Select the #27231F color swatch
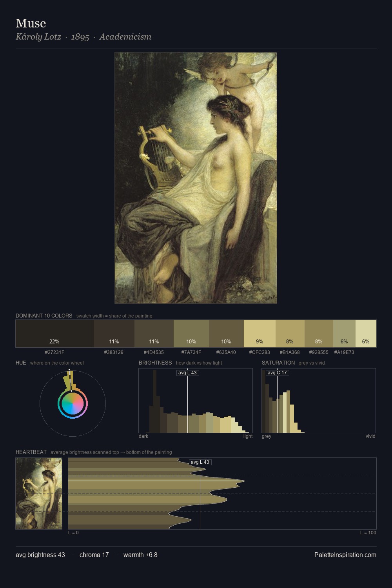The width and height of the screenshot is (392, 588). pos(54,334)
